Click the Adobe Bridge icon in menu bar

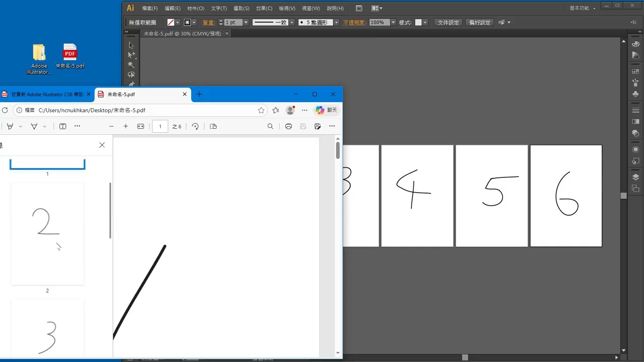coord(359,8)
